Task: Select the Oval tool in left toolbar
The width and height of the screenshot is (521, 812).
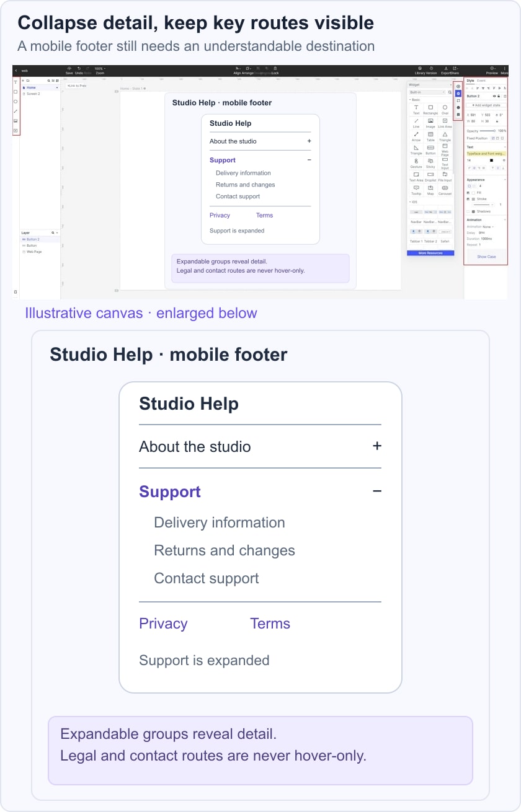Action: click(x=16, y=102)
